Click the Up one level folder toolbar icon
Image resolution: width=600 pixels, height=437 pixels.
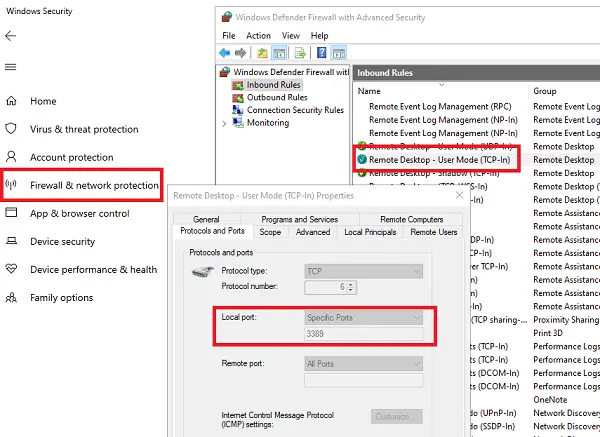click(262, 53)
